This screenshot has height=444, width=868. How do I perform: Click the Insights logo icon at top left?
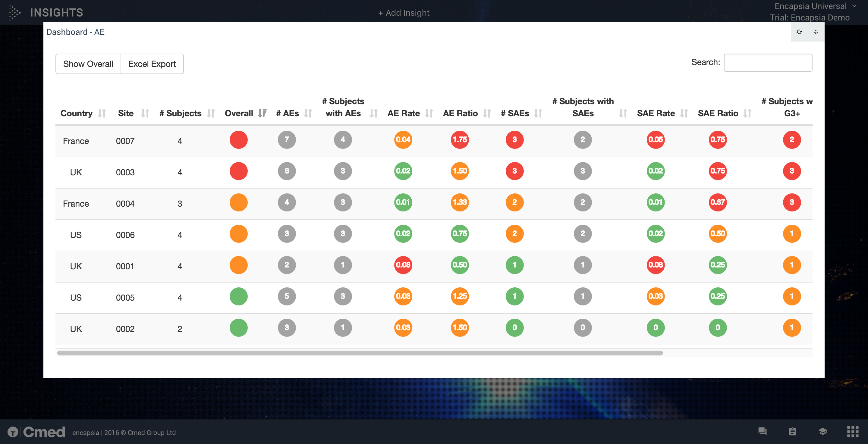click(x=14, y=12)
